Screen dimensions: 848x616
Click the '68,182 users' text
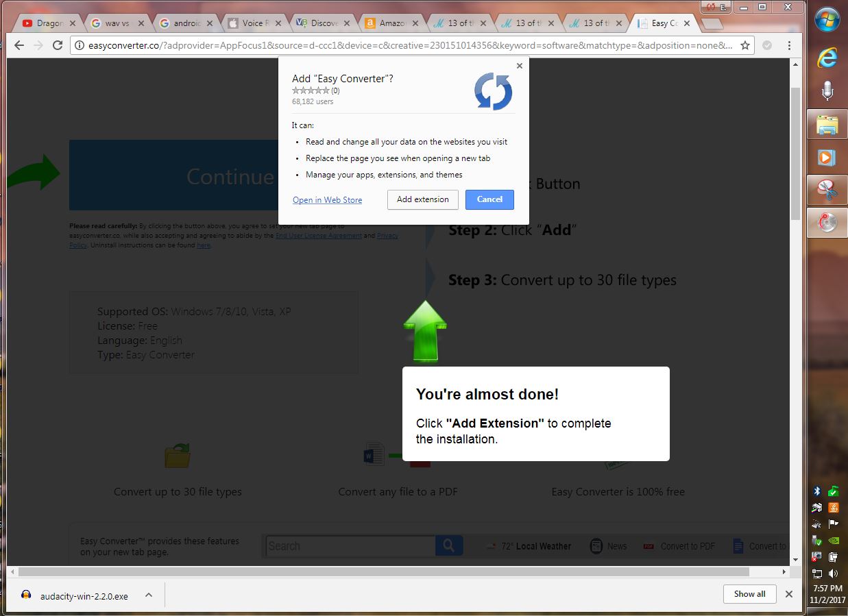pos(313,101)
